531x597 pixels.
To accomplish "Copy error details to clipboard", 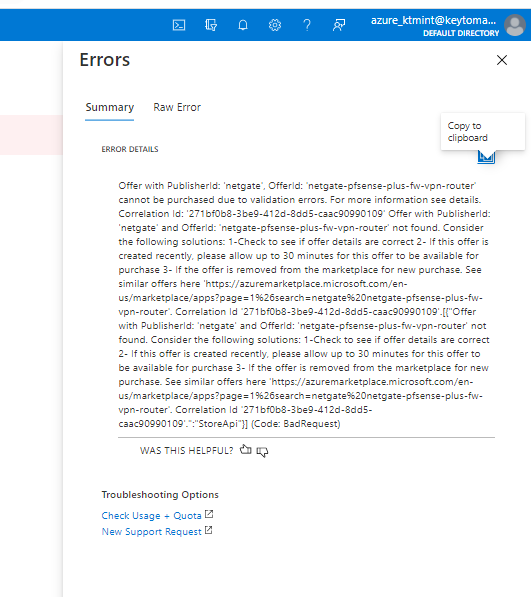I will pos(486,156).
